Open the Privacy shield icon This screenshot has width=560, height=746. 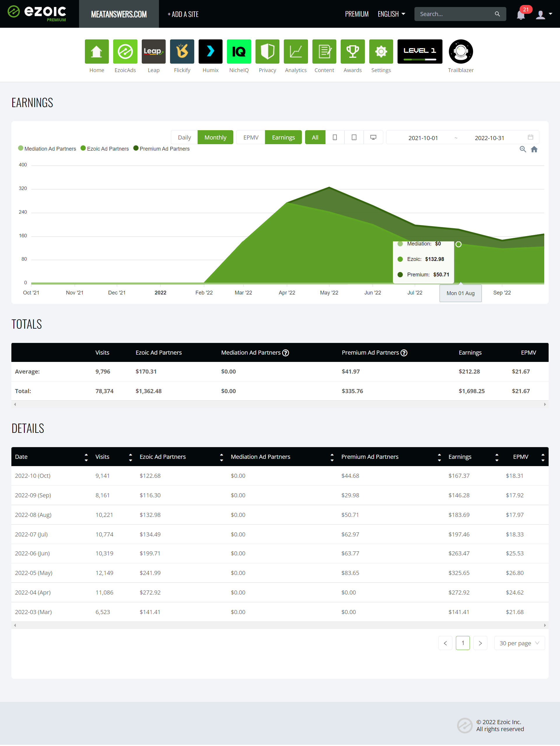coord(267,52)
